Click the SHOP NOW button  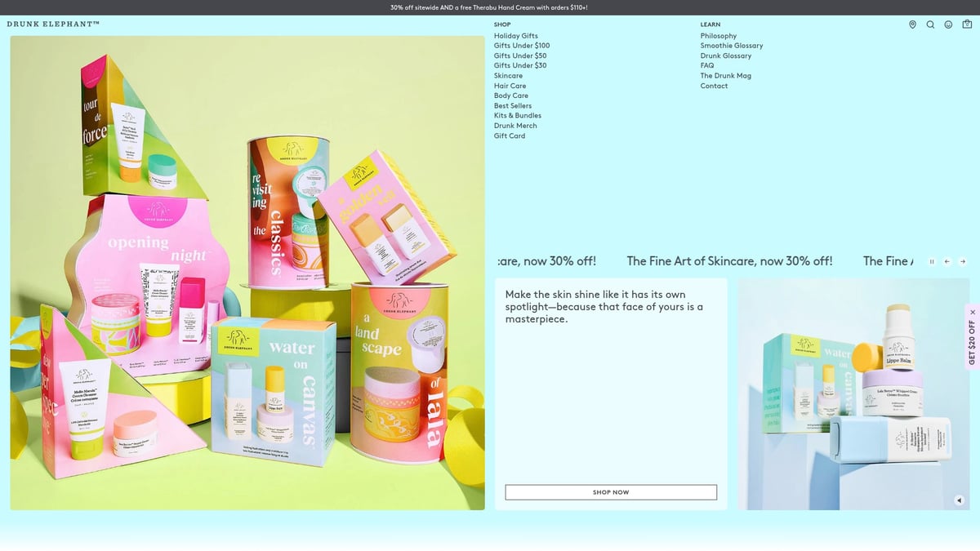point(610,491)
